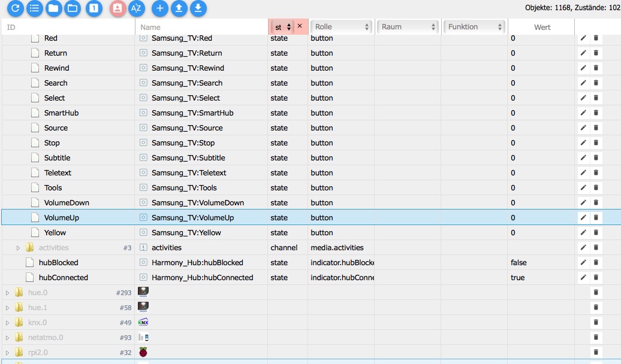The width and height of the screenshot is (621, 364).
Task: Open the type filter dropdown
Action: coord(283,27)
